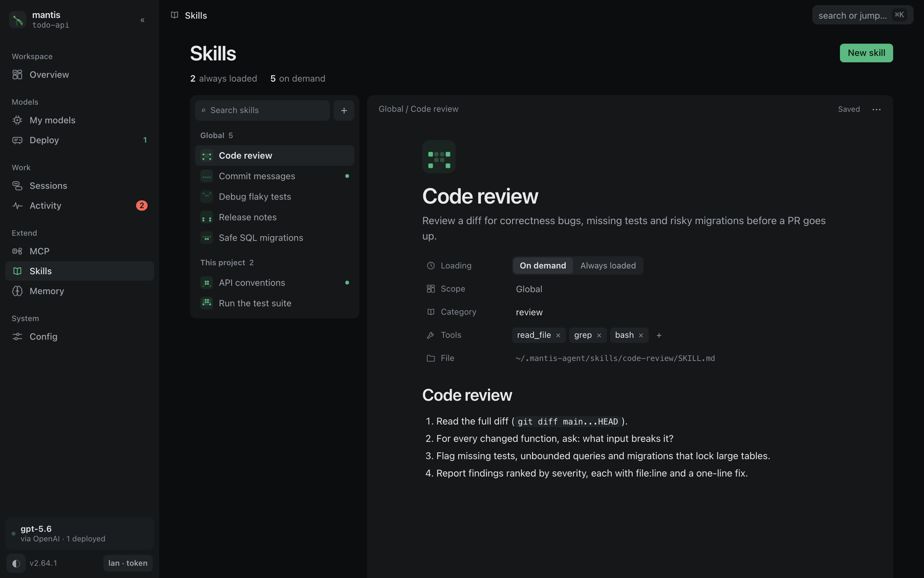Go to My models
Viewport: 924px width, 578px height.
(x=79, y=120)
